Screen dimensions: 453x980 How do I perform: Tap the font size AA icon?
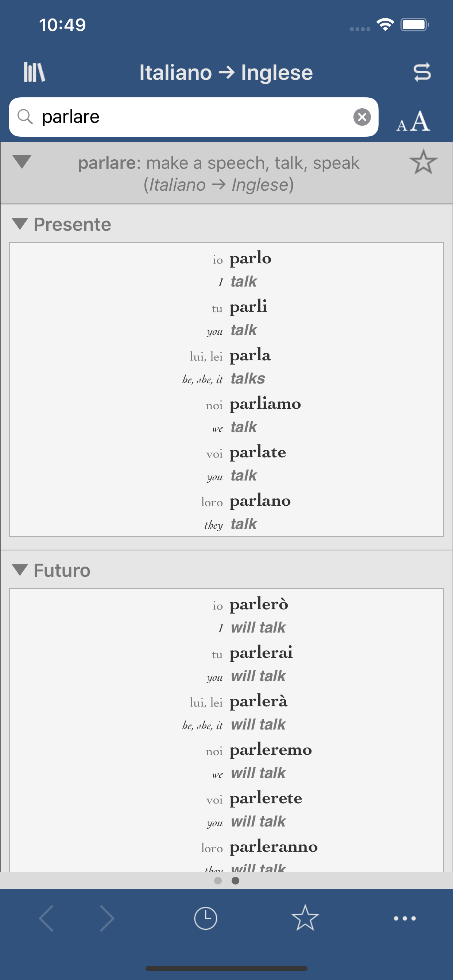click(413, 122)
